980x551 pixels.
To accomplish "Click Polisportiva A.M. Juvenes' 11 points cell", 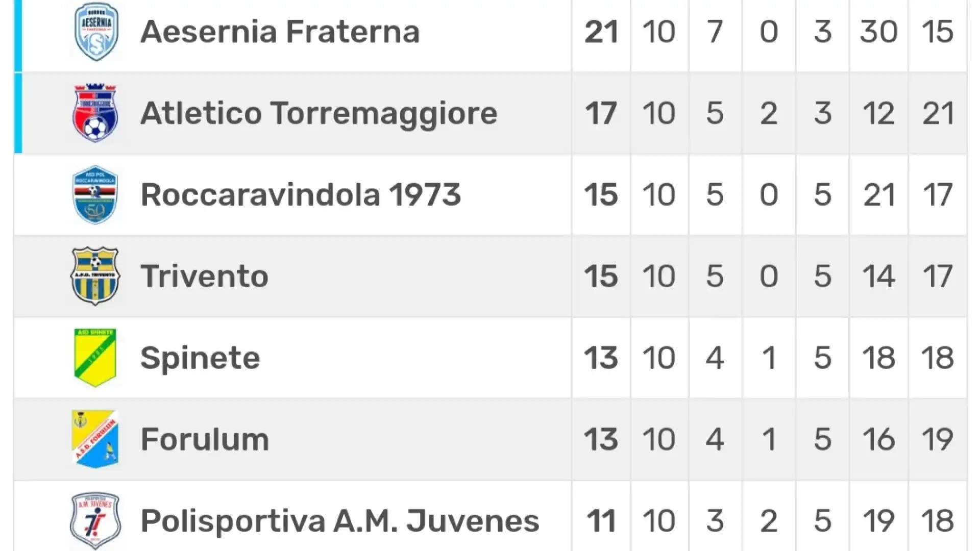I will pos(601,521).
